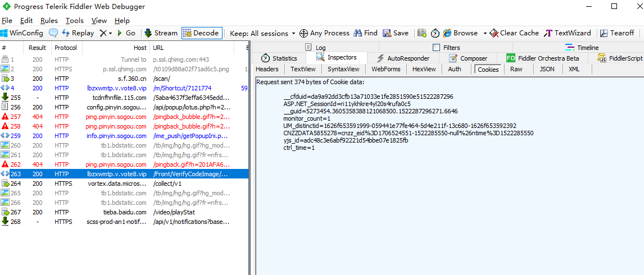Open the Edit menu
The width and height of the screenshot is (644, 275).
click(x=26, y=21)
